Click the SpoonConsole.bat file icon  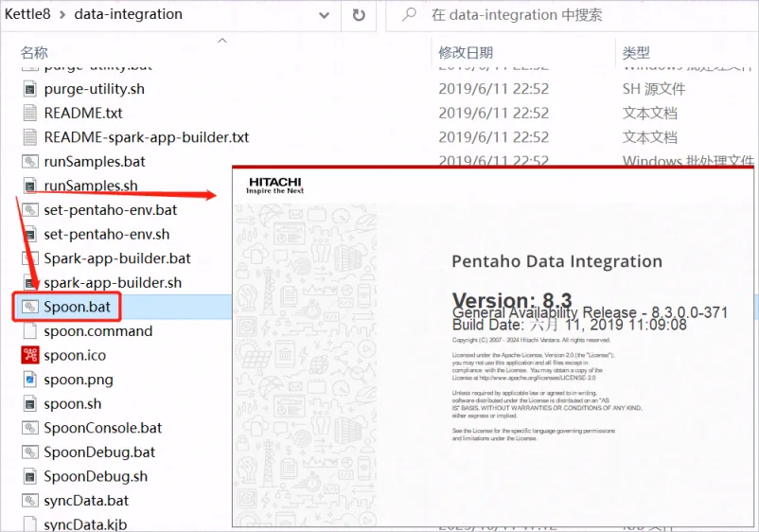[30, 428]
